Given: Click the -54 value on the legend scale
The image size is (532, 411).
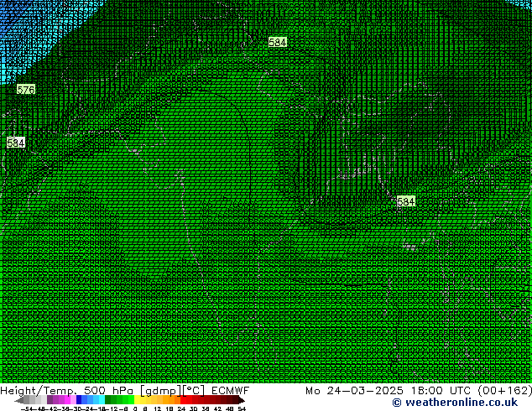Looking at the screenshot, I should point(27,408).
